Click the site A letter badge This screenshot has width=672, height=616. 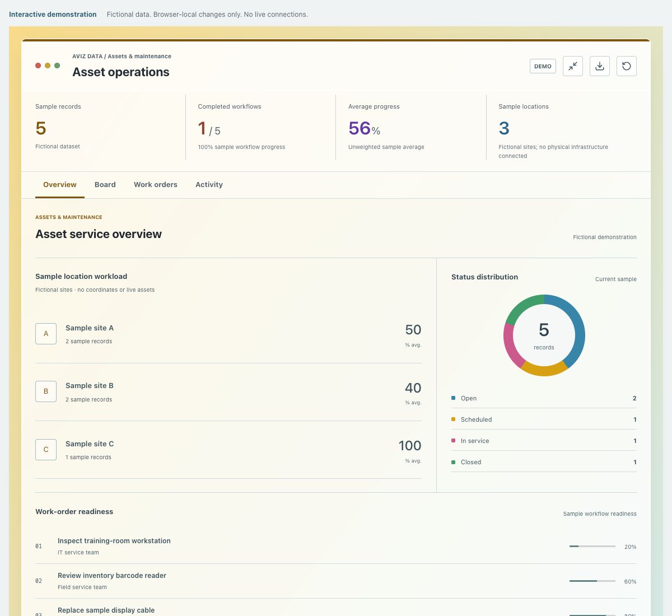46,334
